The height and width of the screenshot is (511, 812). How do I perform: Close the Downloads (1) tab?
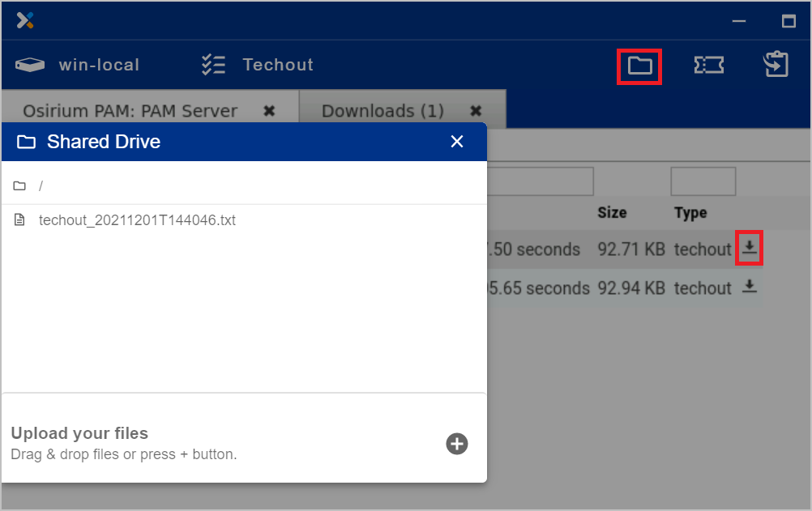coord(476,110)
